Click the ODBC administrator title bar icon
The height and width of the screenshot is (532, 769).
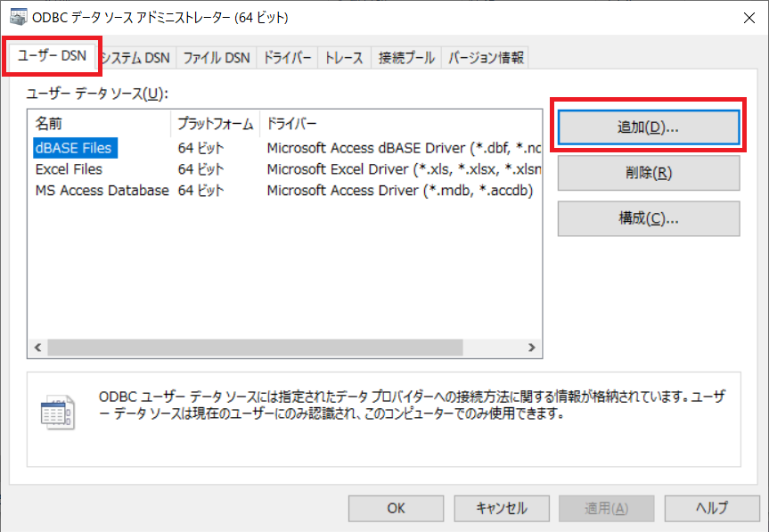click(x=18, y=17)
